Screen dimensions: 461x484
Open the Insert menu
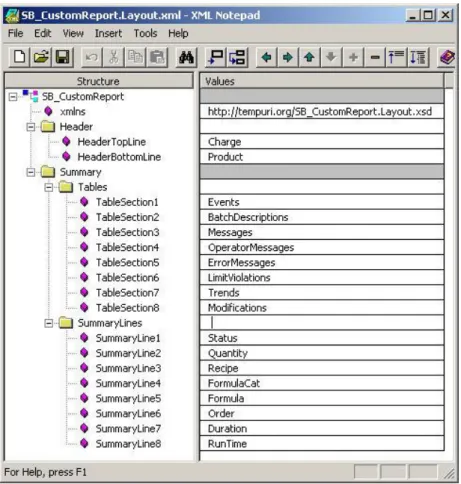[108, 33]
